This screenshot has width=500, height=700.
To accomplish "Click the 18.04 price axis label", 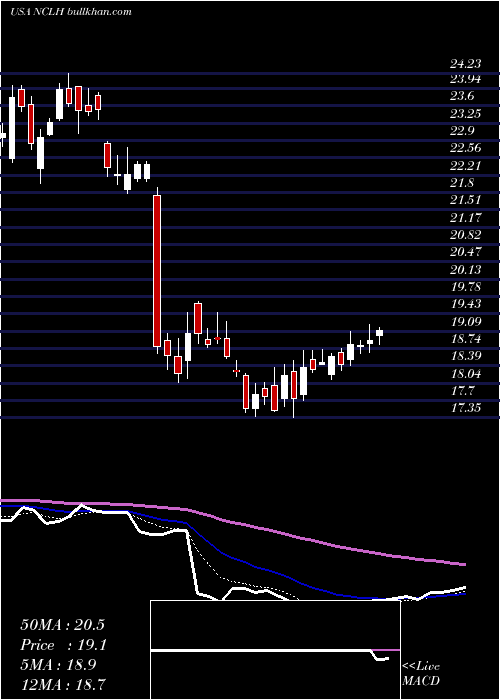I will pos(466,374).
